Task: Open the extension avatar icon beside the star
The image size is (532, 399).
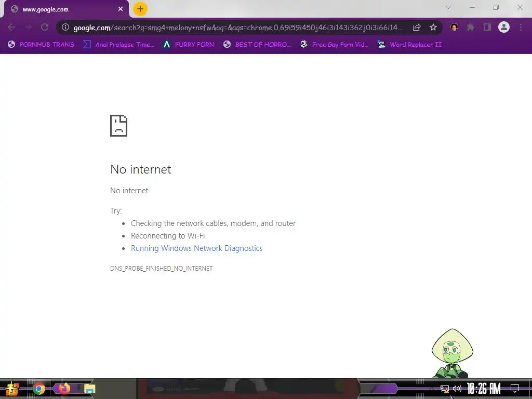Action: pyautogui.click(x=454, y=27)
